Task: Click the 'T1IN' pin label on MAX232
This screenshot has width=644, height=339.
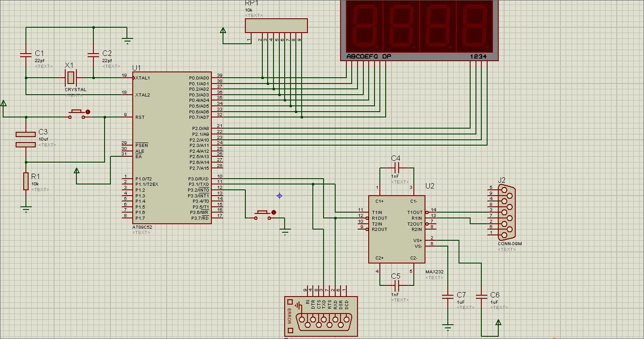Action: 377,212
